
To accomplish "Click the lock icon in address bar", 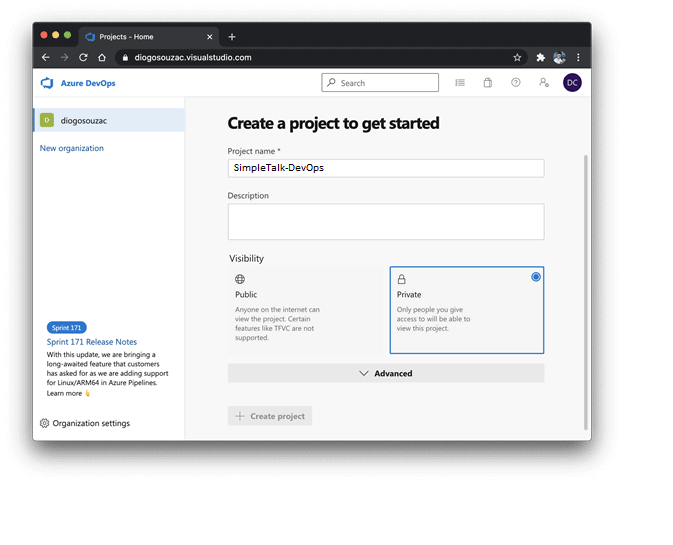I will pyautogui.click(x=125, y=58).
